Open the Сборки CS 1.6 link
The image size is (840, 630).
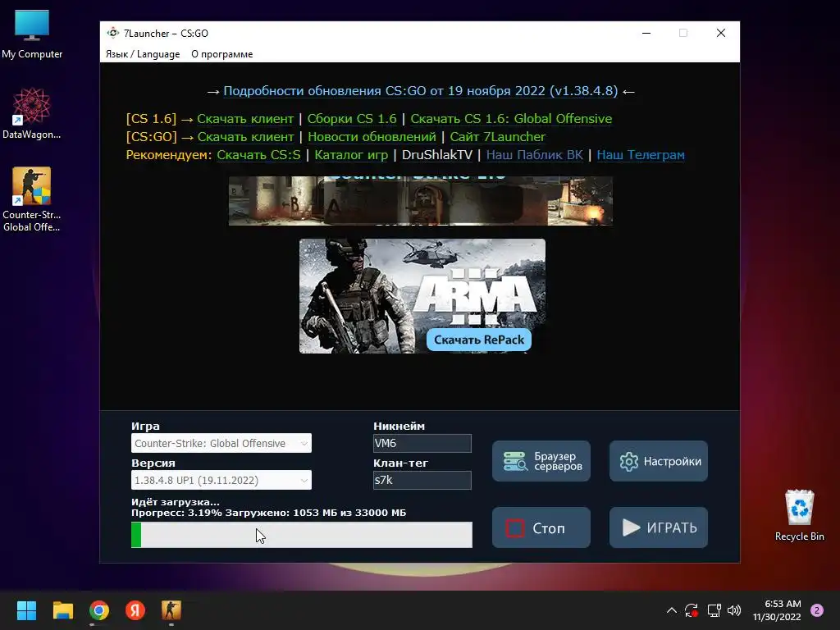pyautogui.click(x=352, y=118)
